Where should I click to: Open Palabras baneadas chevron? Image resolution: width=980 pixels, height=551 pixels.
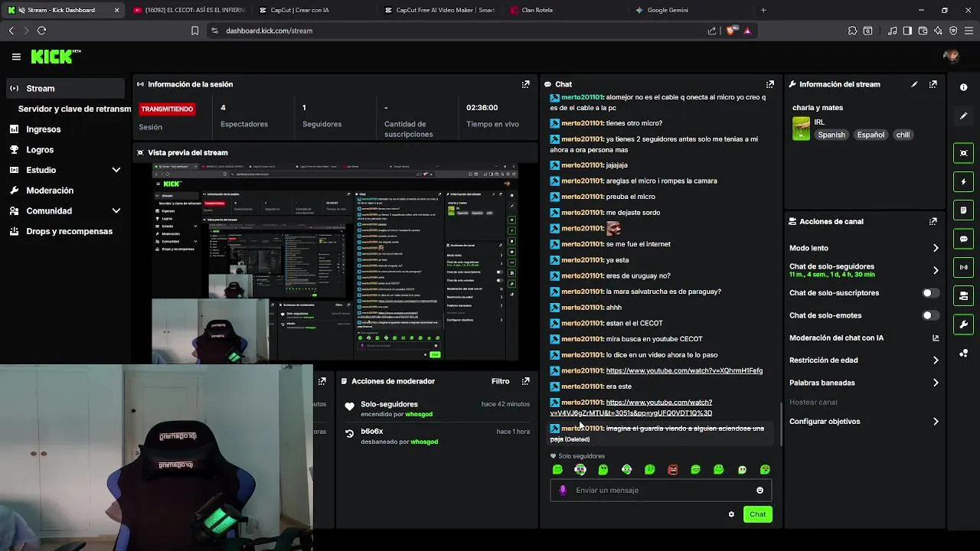click(935, 383)
